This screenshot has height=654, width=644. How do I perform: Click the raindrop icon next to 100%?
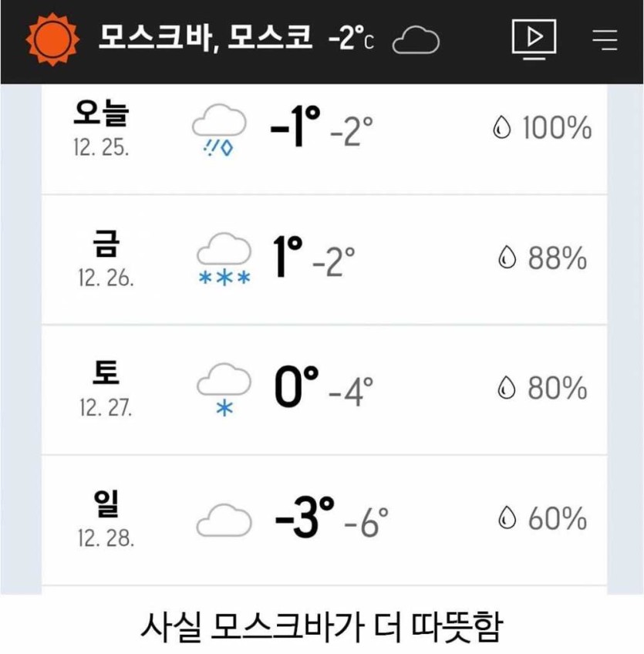pos(501,129)
